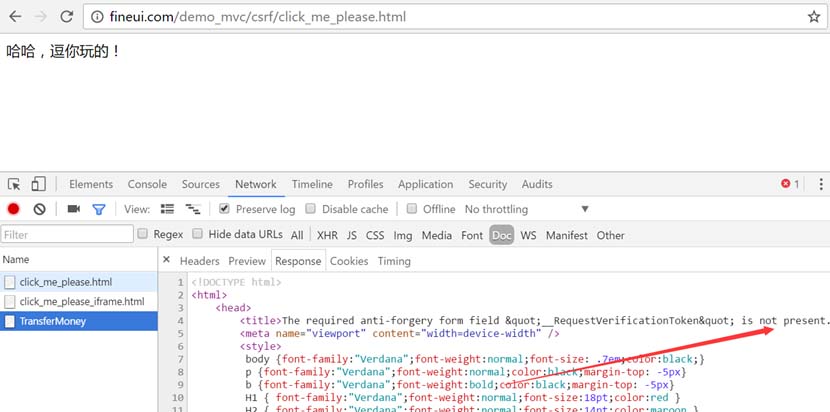
Task: Click the meta viewport line in response
Action: [400, 334]
